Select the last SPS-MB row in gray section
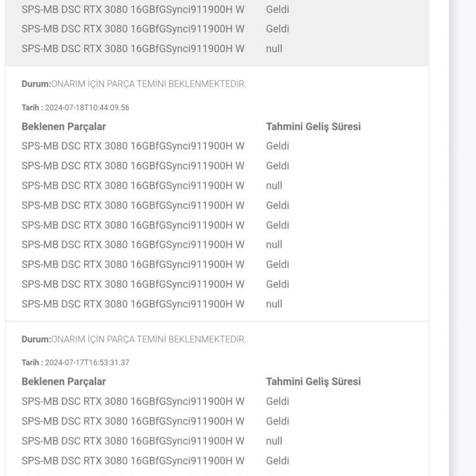Image resolution: width=476 pixels, height=476 pixels. [133, 48]
